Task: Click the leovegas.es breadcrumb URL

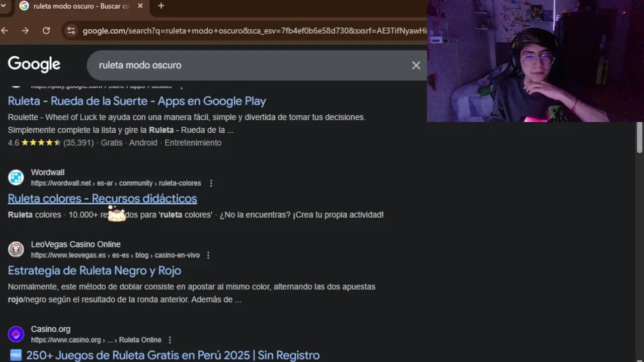Action: (115, 255)
